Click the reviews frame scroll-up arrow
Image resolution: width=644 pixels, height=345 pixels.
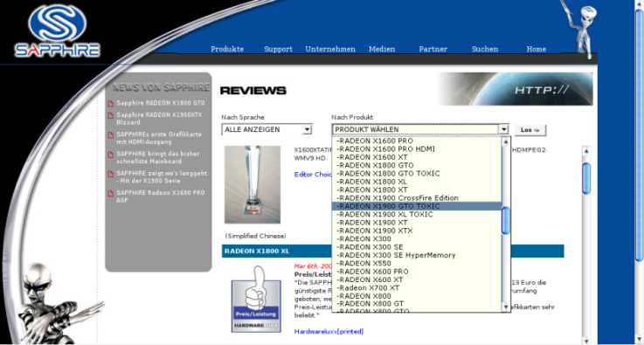tap(586, 150)
